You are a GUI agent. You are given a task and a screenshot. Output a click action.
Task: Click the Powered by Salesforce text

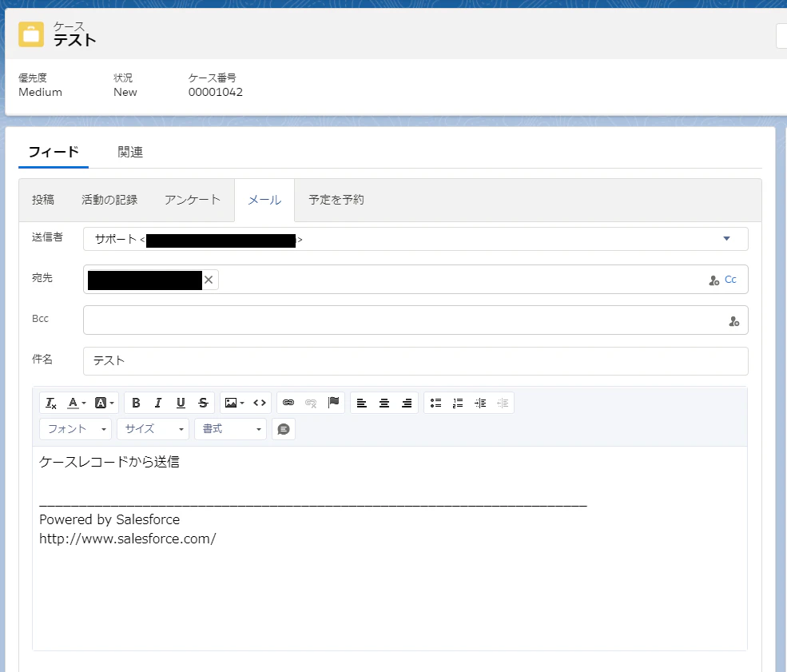tap(109, 519)
